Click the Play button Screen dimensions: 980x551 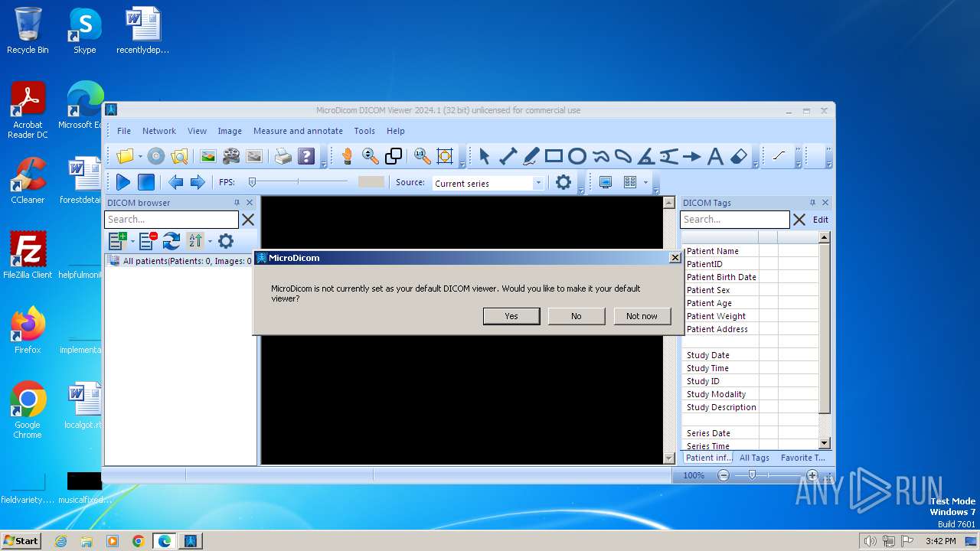click(122, 182)
